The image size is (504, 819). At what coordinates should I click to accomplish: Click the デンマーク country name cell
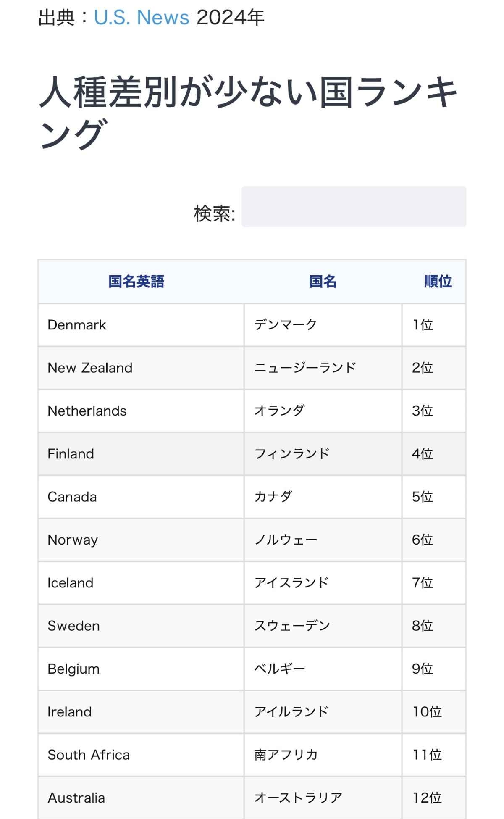[286, 325]
